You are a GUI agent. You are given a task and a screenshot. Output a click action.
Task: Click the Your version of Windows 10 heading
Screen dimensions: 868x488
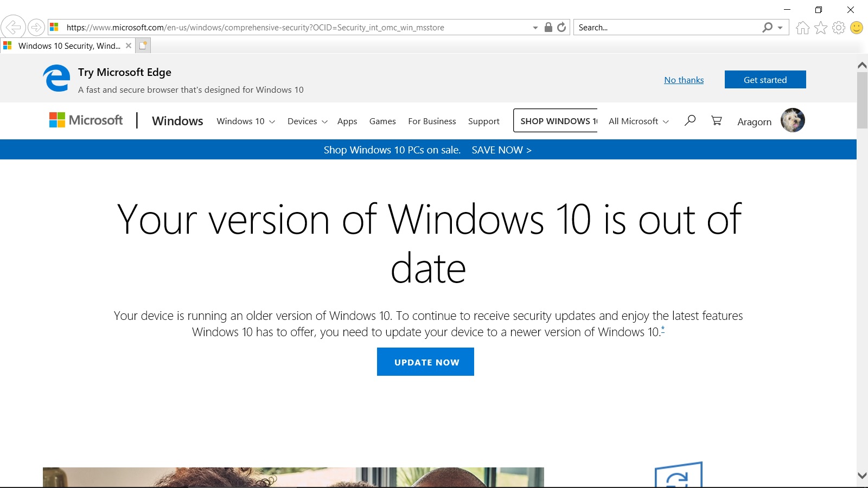pos(429,243)
